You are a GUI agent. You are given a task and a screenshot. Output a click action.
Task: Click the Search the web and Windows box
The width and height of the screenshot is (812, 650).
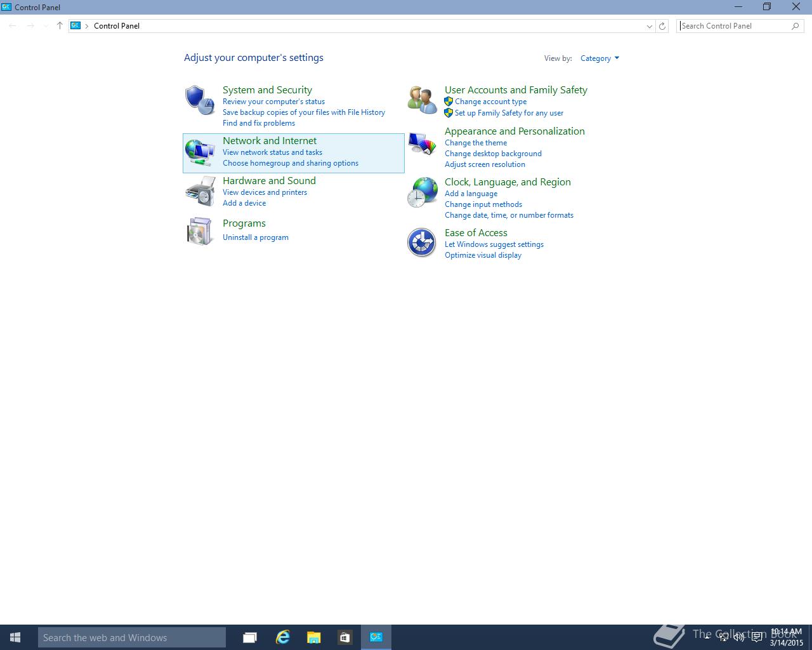[132, 637]
